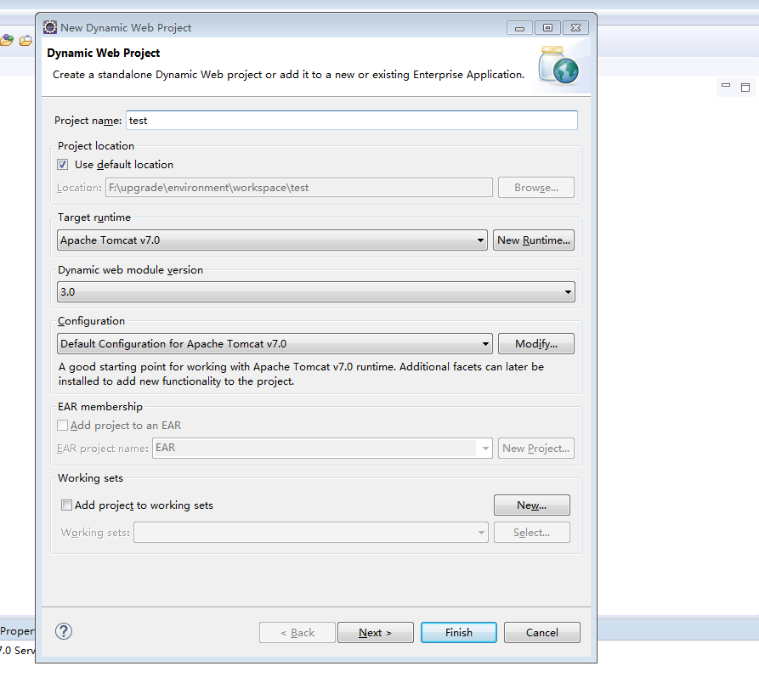This screenshot has height=700, width=759.
Task: Open EAR project name combo box
Action: [322, 448]
